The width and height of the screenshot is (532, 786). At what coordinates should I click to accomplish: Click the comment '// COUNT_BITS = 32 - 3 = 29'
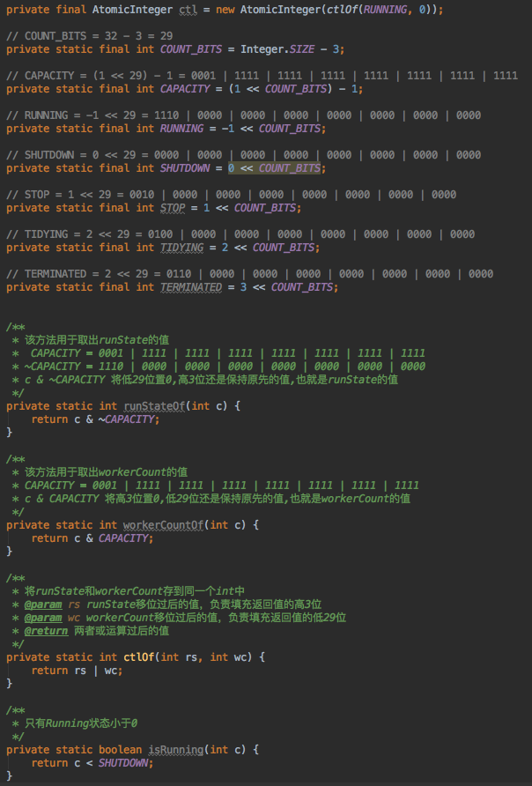90,36
